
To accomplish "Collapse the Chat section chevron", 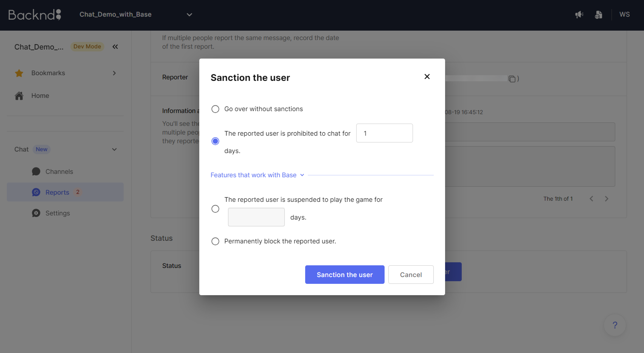I will coord(114,149).
